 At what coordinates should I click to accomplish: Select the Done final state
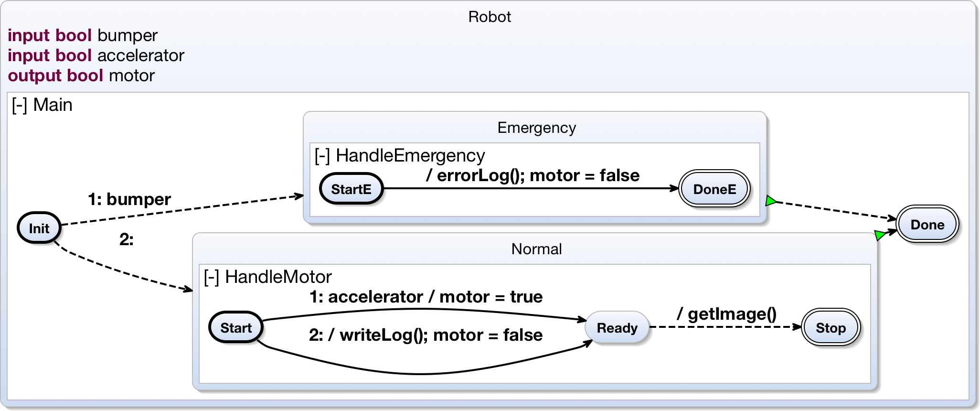click(927, 225)
